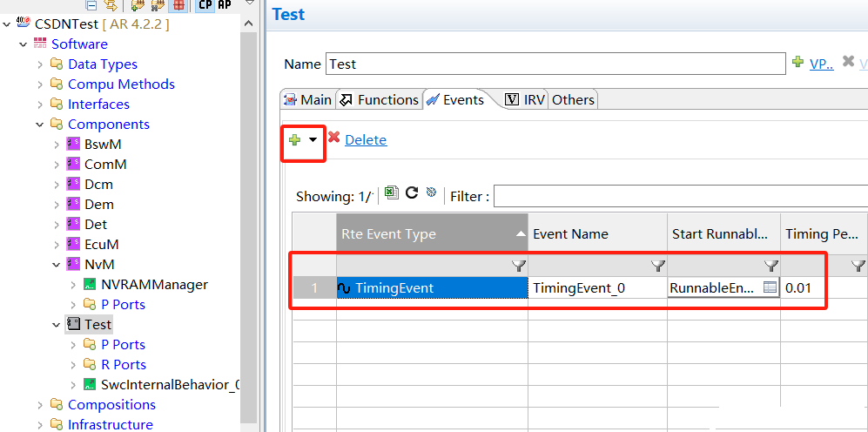Expand the Data Types folder
The width and height of the screenshot is (868, 432).
pos(40,64)
